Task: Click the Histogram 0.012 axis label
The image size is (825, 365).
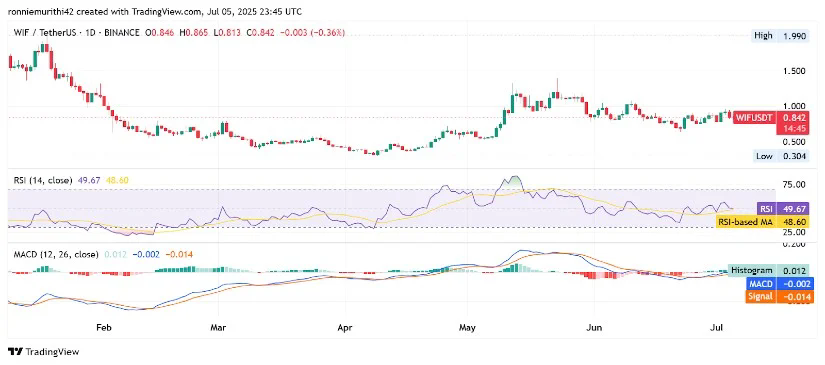Action: [x=768, y=270]
